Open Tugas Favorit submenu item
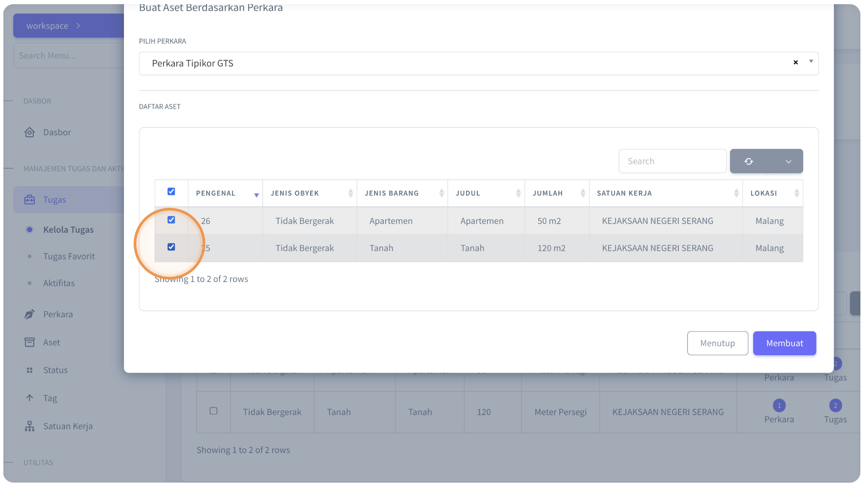The image size is (868, 486). coord(69,256)
